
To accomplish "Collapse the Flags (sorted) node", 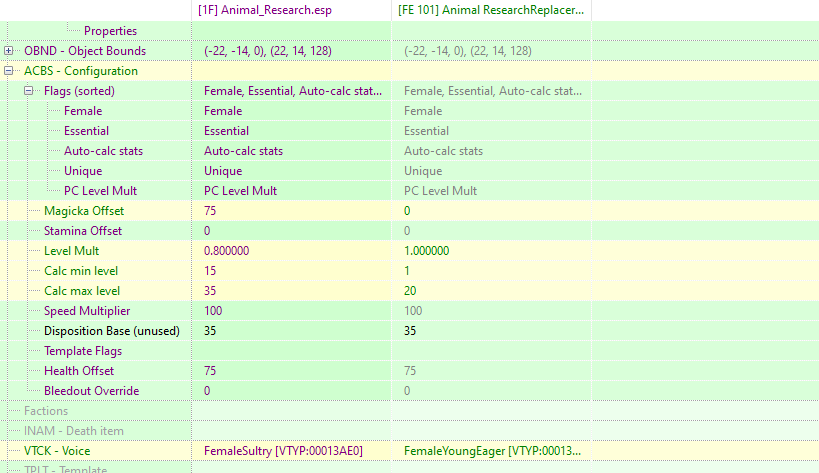I will pos(28,91).
